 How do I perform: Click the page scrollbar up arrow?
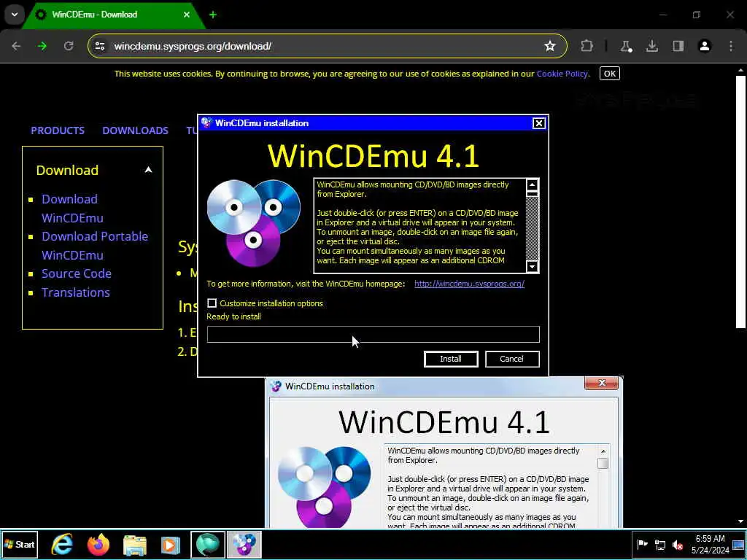coord(740,71)
